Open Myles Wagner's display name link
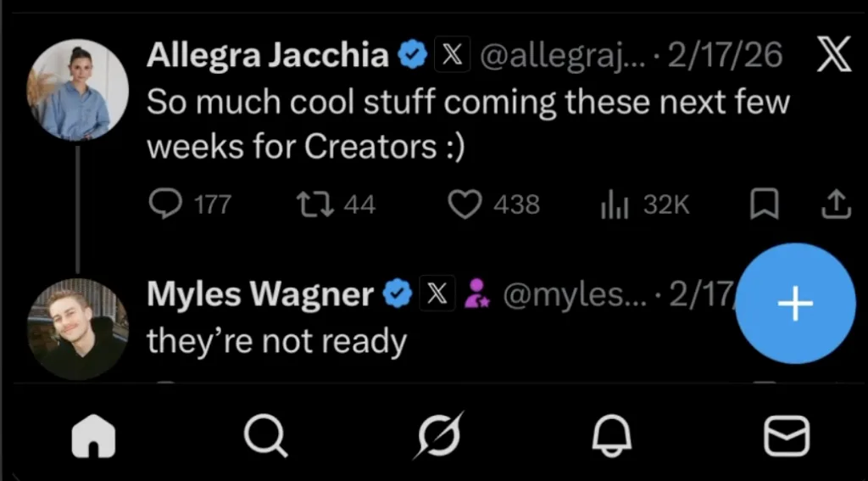The width and height of the screenshot is (868, 481). tap(260, 294)
